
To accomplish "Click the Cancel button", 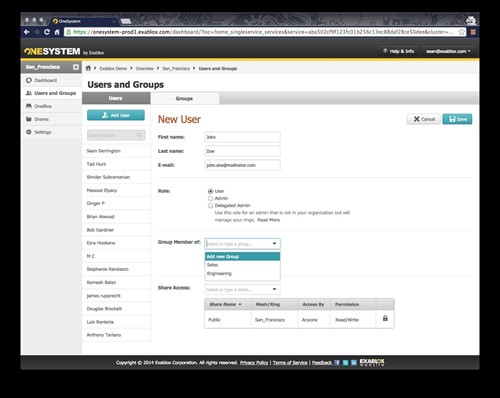I will coord(424,119).
